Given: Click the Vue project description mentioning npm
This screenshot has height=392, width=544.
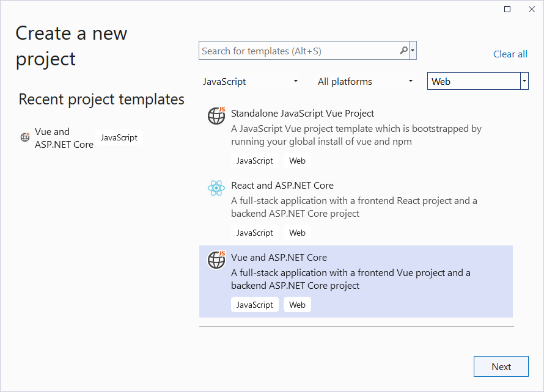Looking at the screenshot, I should point(356,135).
